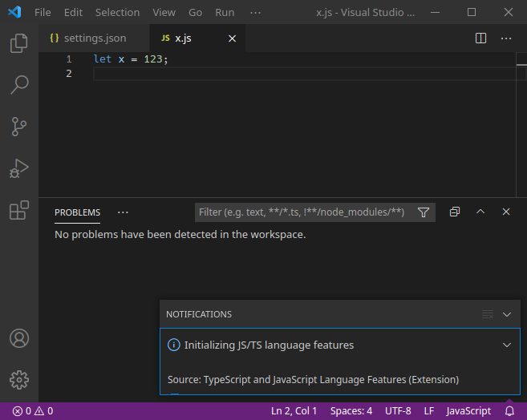Go to line via Ln 2, Col 1
Image resolution: width=527 pixels, height=420 pixels.
[294, 411]
